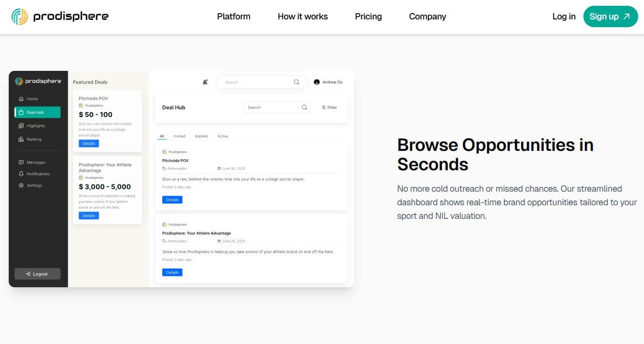Show the Active deals tab
The width and height of the screenshot is (644, 344).
tap(222, 136)
